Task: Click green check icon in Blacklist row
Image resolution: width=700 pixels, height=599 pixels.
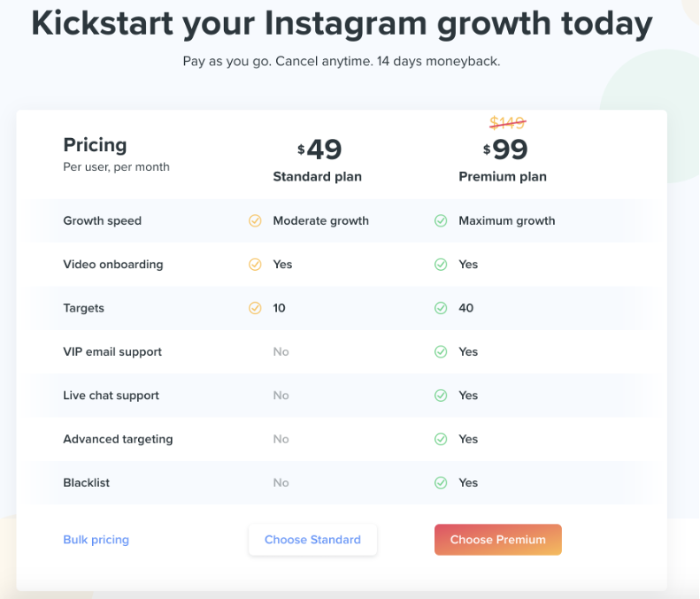Action: pos(441,483)
